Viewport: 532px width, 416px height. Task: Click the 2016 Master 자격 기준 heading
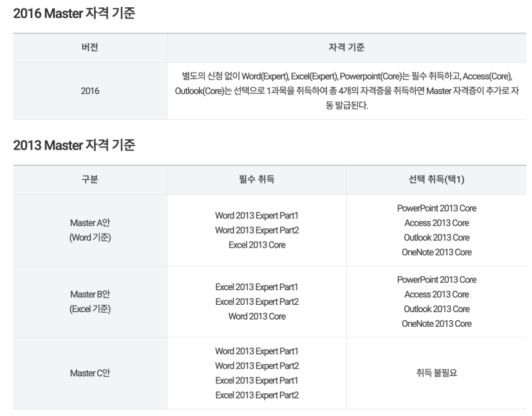74,13
